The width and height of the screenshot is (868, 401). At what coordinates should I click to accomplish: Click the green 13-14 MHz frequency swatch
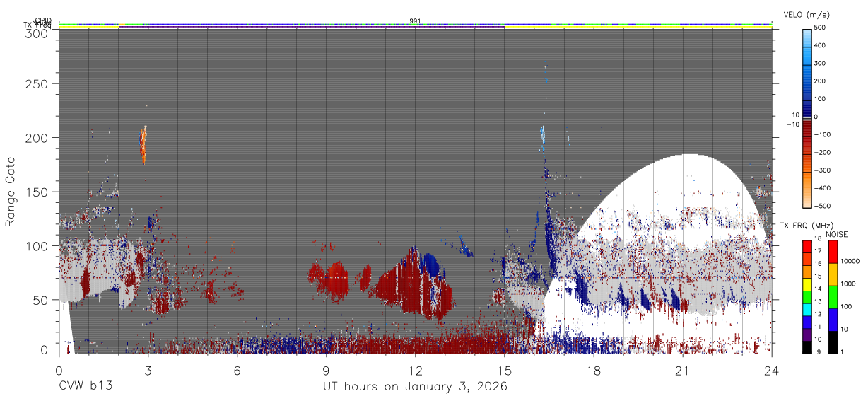pyautogui.click(x=807, y=297)
